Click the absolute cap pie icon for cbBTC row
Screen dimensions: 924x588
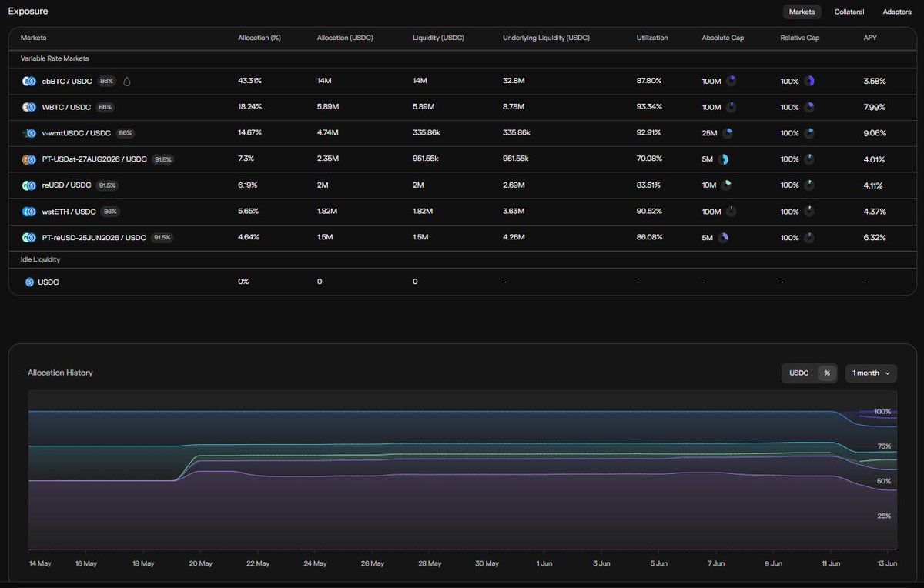tap(731, 81)
